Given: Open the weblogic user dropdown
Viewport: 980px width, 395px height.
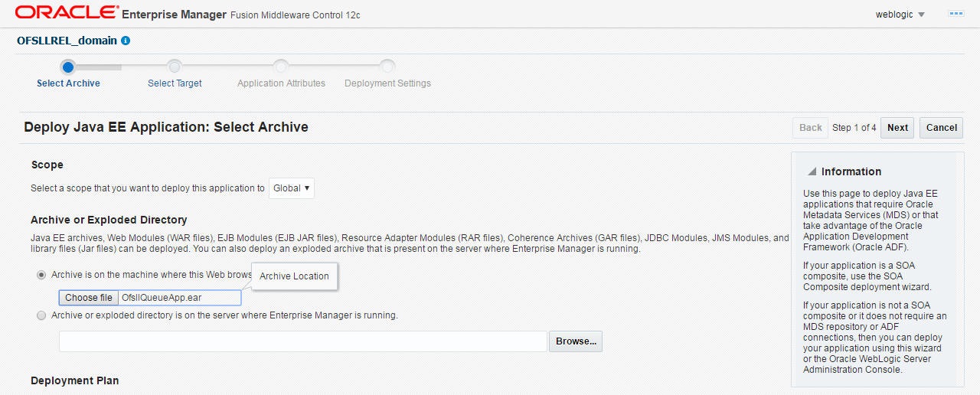Looking at the screenshot, I should coord(900,15).
